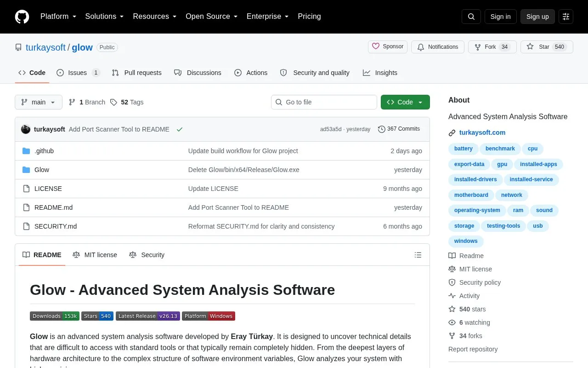The width and height of the screenshot is (588, 368).
Task: Open the turkaysoft.com website link
Action: pyautogui.click(x=482, y=132)
